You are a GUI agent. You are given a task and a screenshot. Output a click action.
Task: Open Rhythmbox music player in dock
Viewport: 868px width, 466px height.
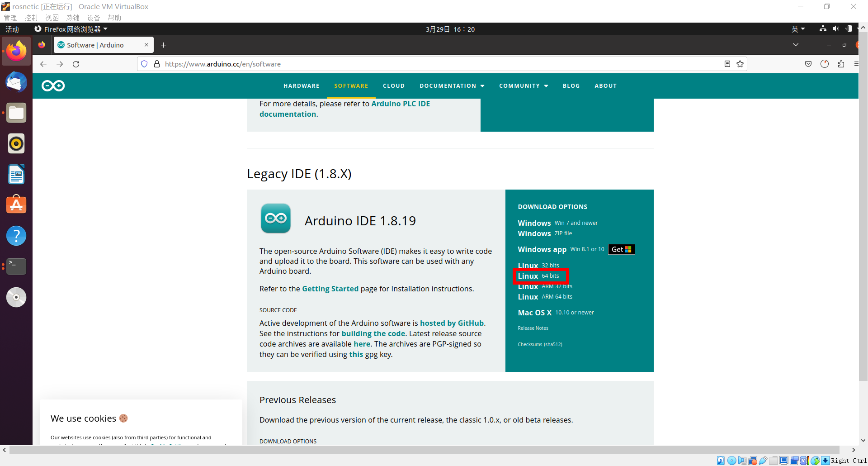(x=16, y=143)
